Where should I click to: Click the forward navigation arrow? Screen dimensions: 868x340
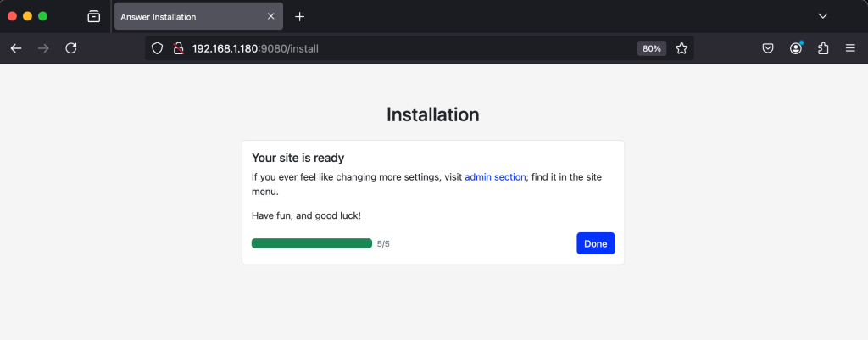(43, 48)
